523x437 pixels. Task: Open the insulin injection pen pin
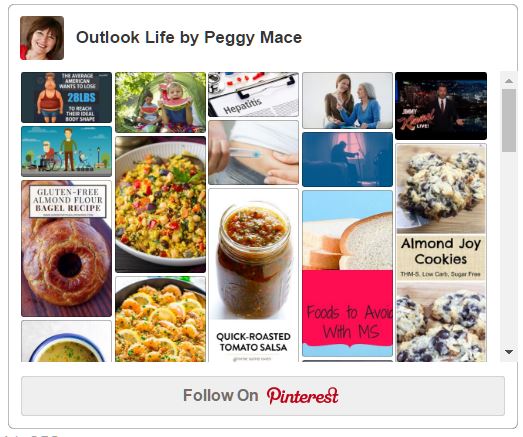coord(253,152)
